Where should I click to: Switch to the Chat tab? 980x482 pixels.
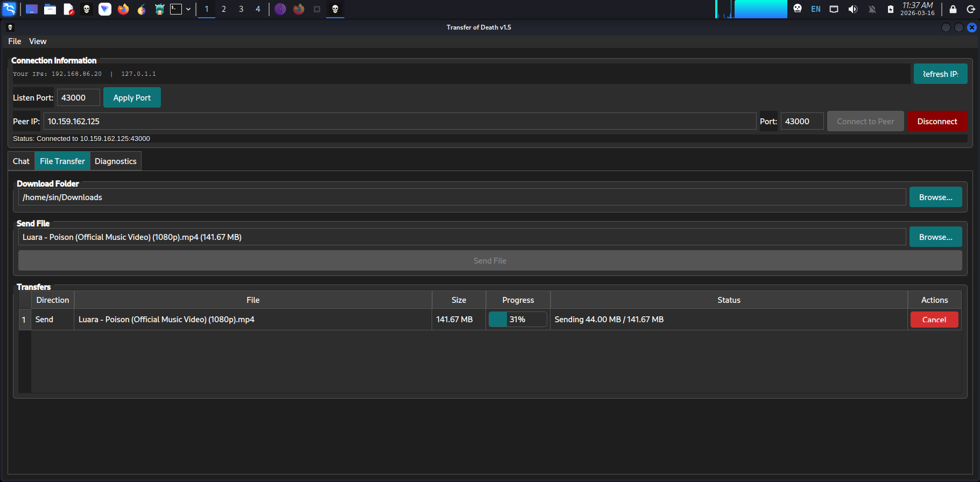[22, 161]
